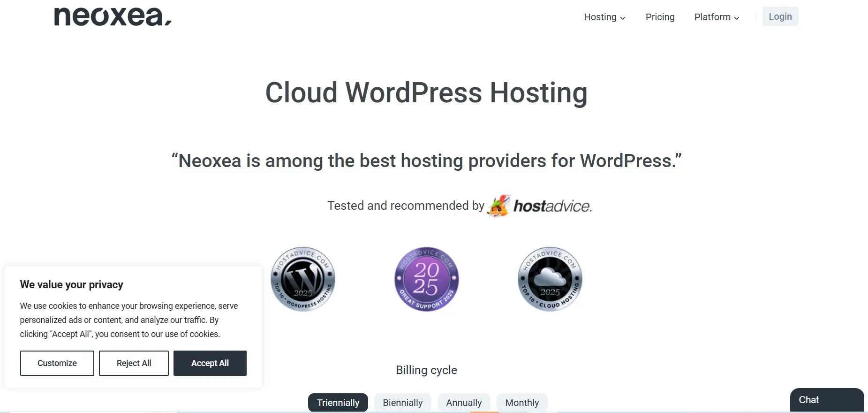Select Triennially billing cycle
The width and height of the screenshot is (868, 413).
(x=338, y=403)
